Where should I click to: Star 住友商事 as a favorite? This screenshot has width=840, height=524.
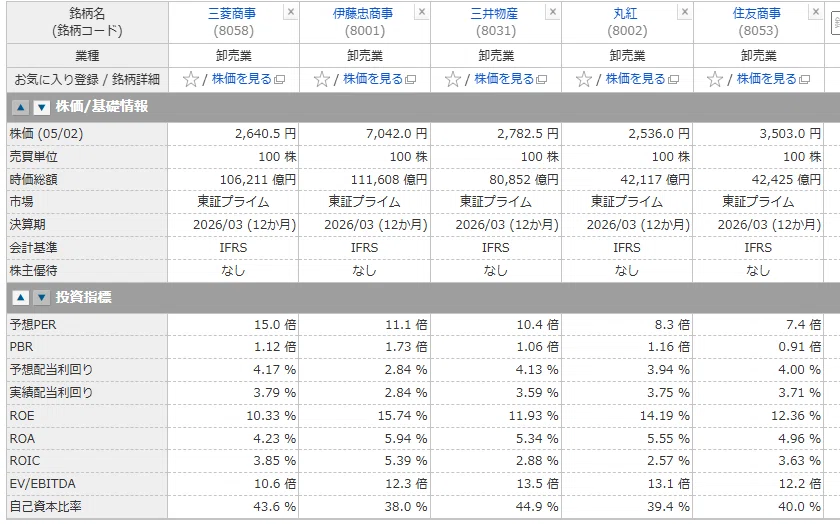tap(715, 79)
